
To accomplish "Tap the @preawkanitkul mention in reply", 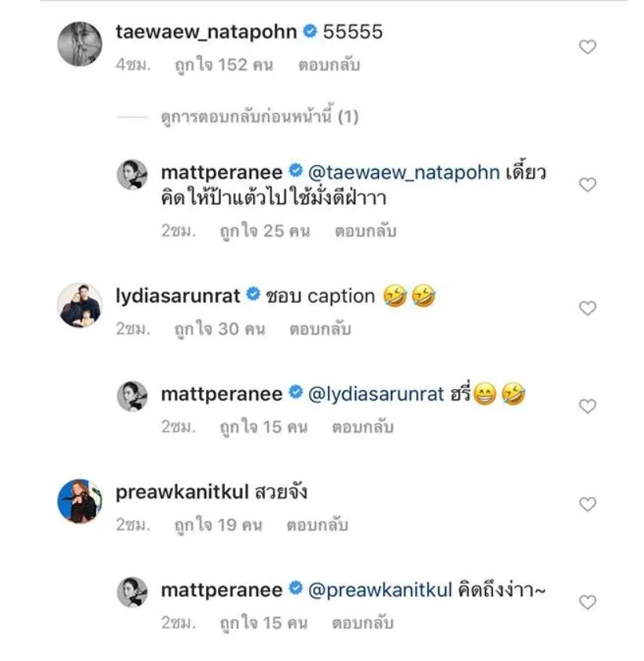I will 380,589.
